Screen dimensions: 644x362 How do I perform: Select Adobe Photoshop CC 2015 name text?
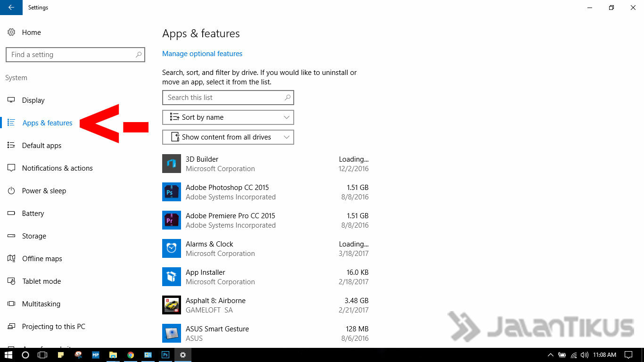pyautogui.click(x=227, y=188)
